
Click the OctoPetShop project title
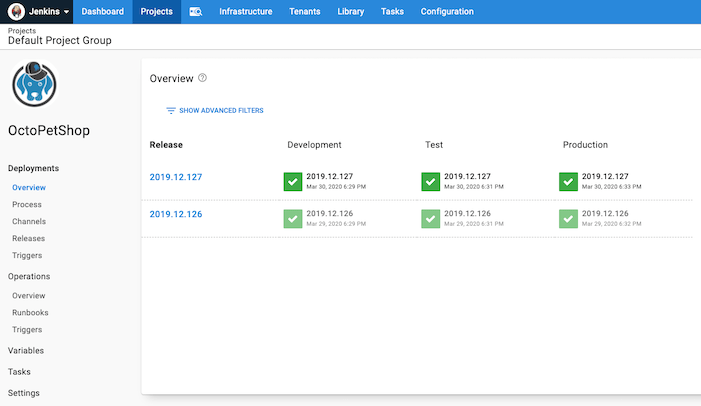pyautogui.click(x=49, y=130)
